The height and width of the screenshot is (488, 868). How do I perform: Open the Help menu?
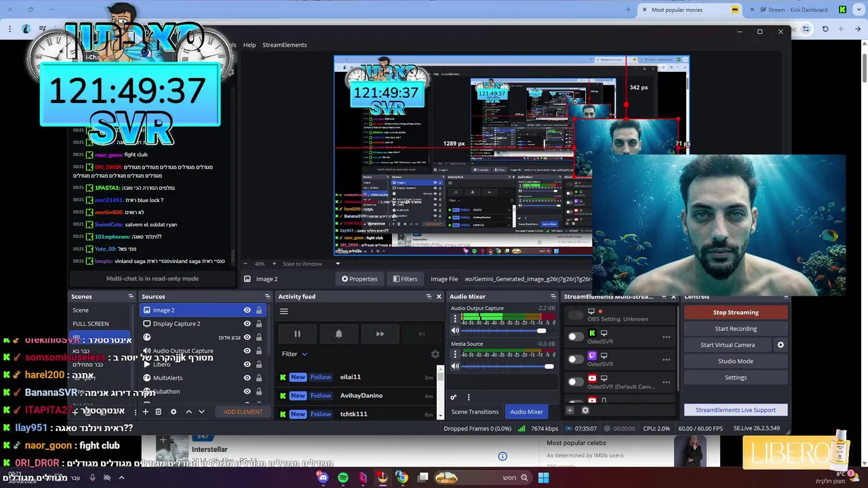pyautogui.click(x=250, y=45)
